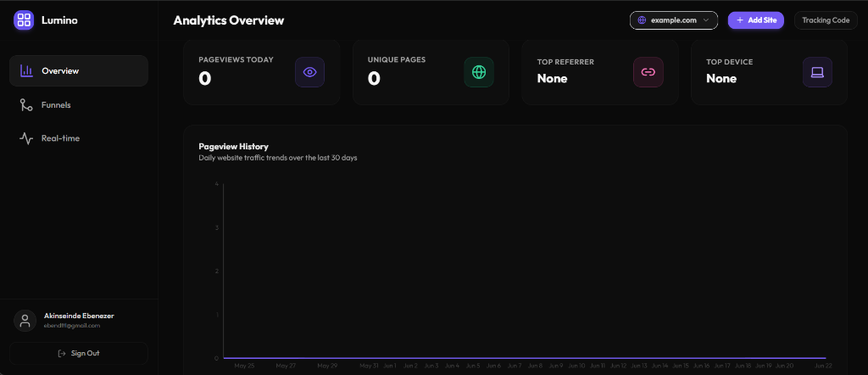Click the 0 value under Pageviews Today
This screenshot has width=868, height=375.
205,79
